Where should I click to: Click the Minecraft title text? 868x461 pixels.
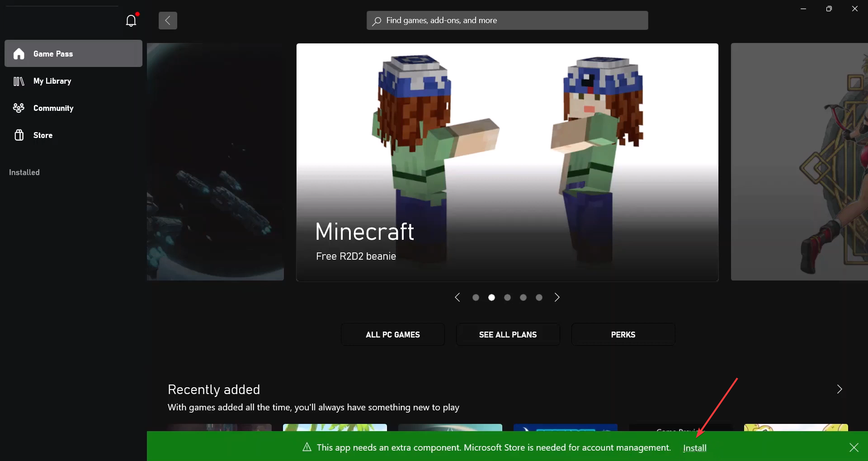[x=364, y=232]
